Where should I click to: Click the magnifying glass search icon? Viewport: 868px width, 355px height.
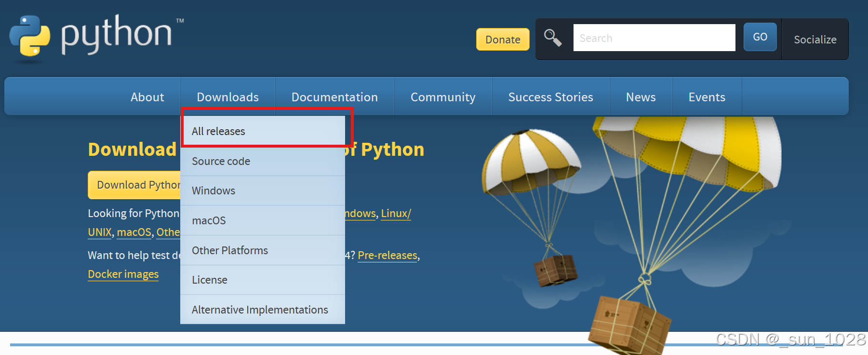[552, 38]
